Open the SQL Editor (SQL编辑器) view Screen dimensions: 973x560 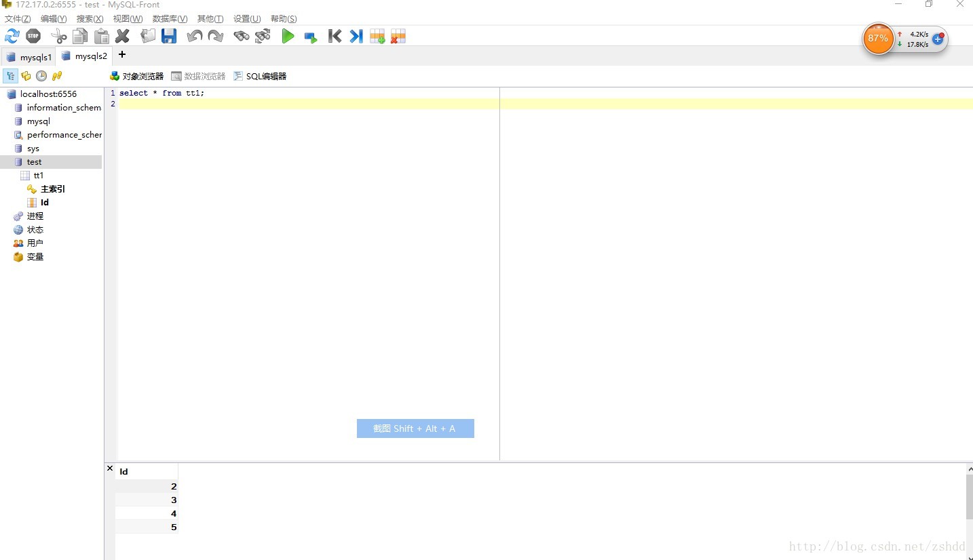260,76
